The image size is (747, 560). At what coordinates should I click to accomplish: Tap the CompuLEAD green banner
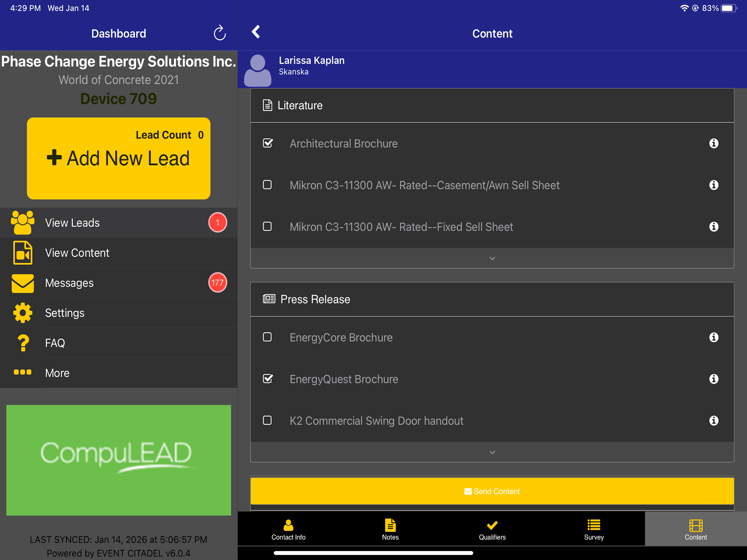[119, 460]
